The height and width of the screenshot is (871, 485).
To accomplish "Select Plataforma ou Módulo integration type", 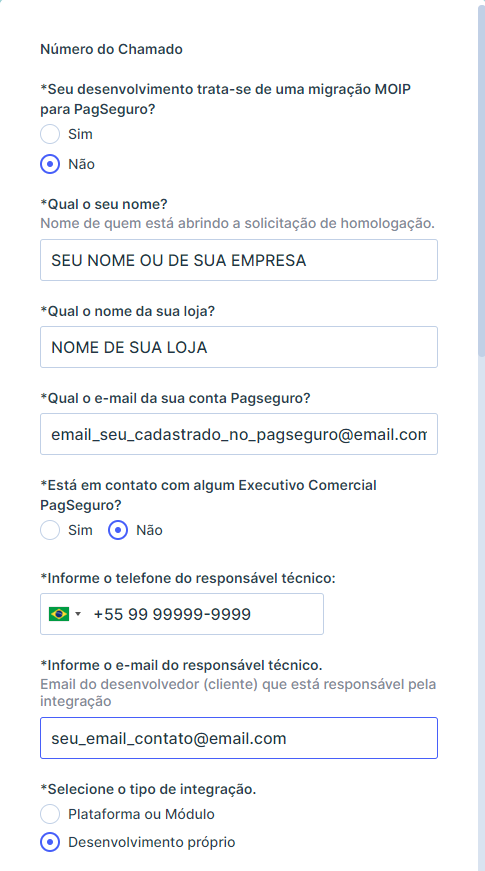I will [x=50, y=814].
